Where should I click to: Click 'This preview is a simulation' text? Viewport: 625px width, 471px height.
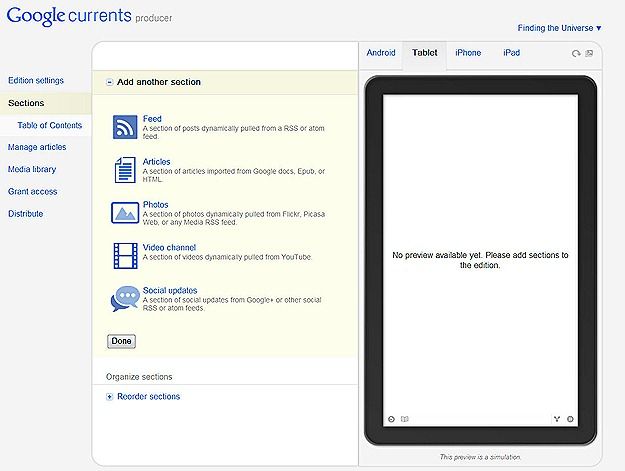480,457
